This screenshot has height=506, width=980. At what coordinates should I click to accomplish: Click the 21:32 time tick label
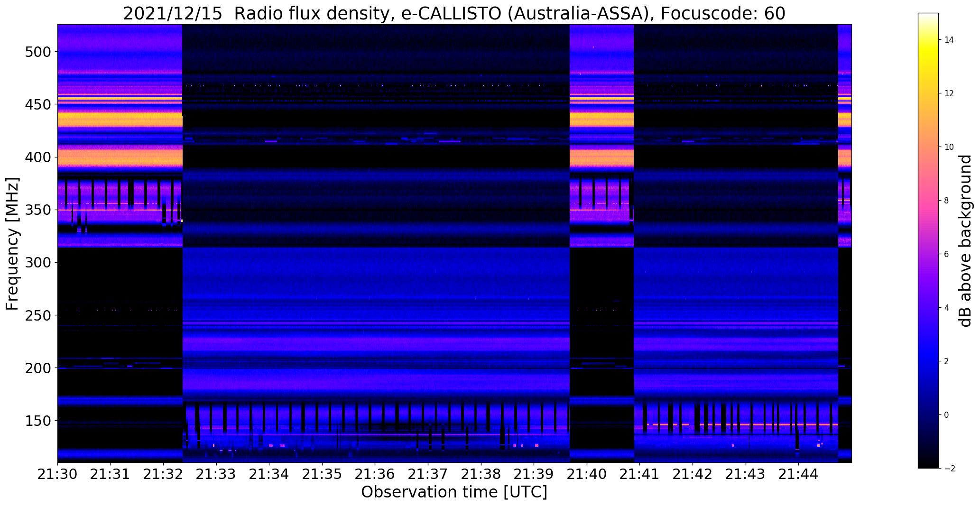[x=164, y=474]
